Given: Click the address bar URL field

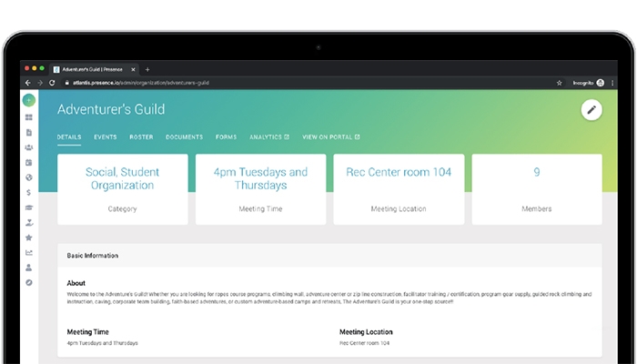Looking at the screenshot, I should coord(308,83).
